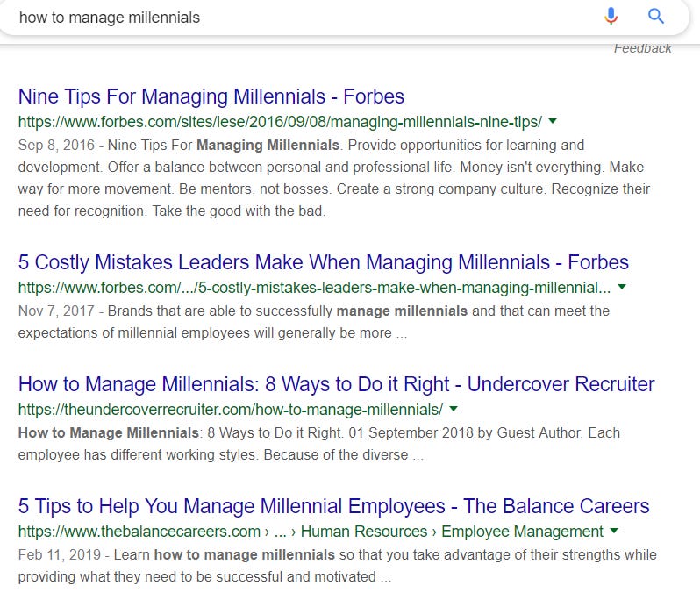Click snippet text '01 September 2018 by Guest Author'

pyautogui.click(x=465, y=432)
